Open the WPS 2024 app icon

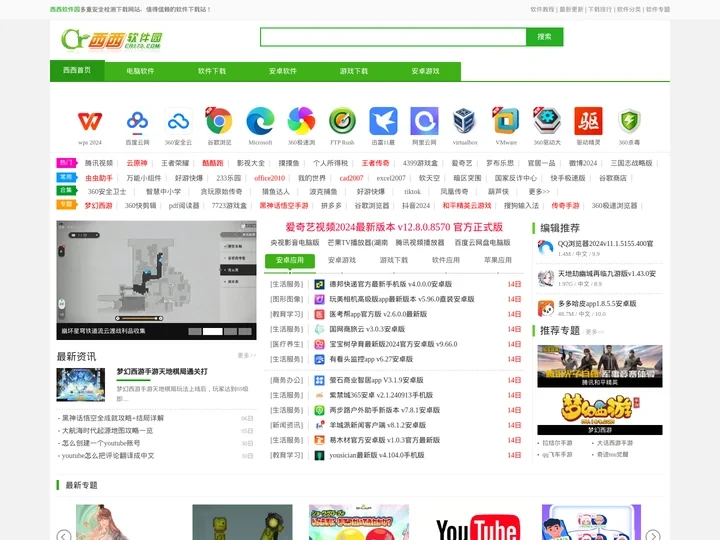pos(90,121)
